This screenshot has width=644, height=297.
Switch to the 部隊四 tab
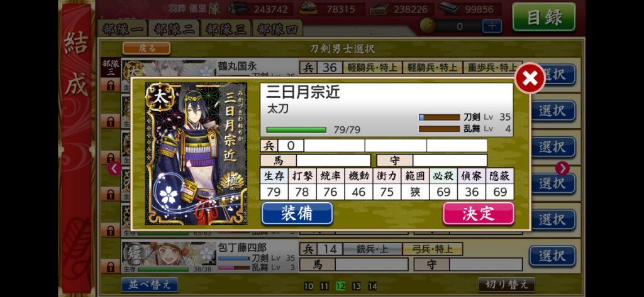[277, 29]
